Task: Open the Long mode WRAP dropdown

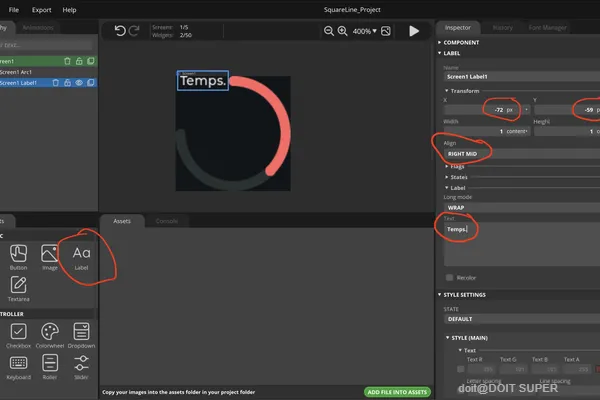Action: pyautogui.click(x=522, y=207)
